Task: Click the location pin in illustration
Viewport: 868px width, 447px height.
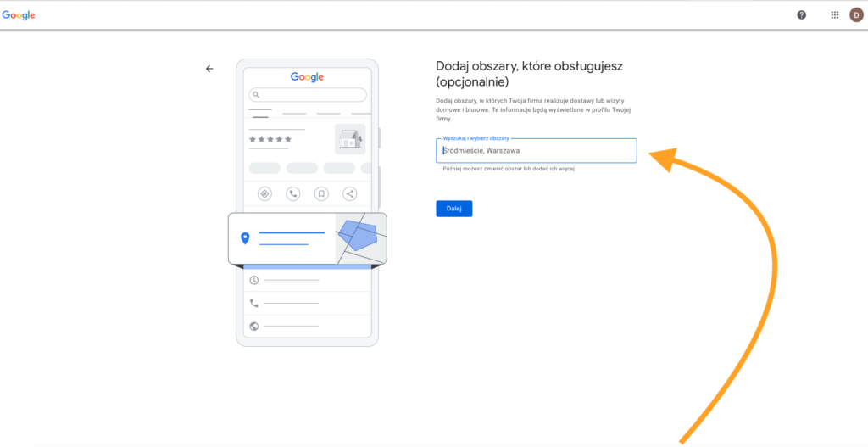Action: pos(245,238)
